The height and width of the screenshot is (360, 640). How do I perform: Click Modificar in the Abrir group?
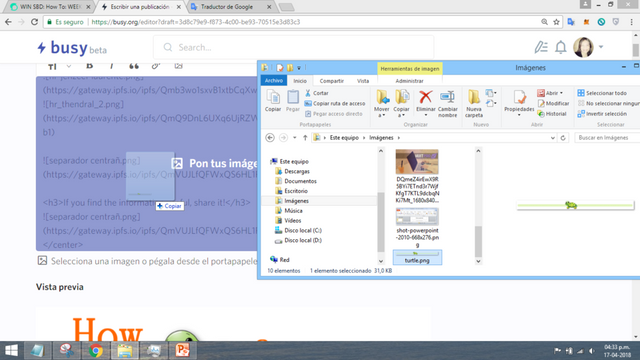[x=553, y=104]
